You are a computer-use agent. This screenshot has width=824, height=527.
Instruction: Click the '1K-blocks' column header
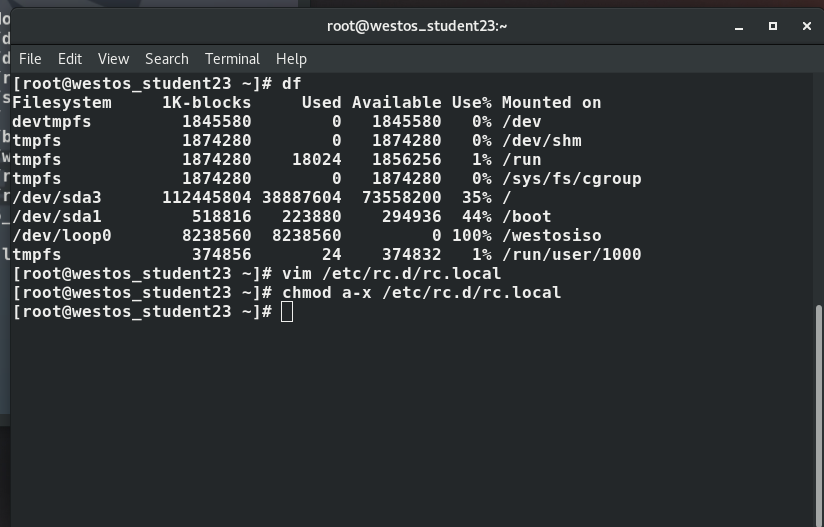point(207,102)
